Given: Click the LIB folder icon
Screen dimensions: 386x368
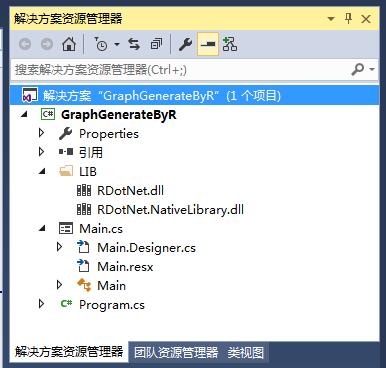Looking at the screenshot, I should [x=66, y=171].
